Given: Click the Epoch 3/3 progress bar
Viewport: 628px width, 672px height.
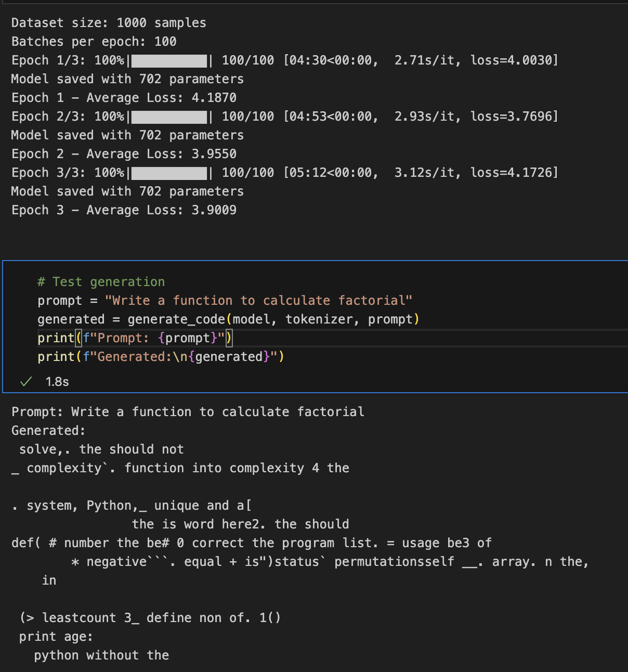Looking at the screenshot, I should tap(169, 173).
